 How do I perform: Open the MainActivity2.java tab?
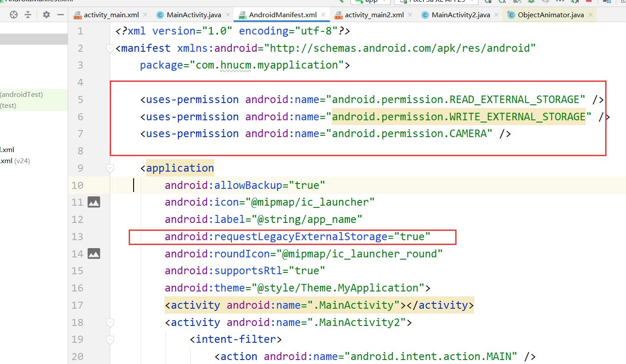coord(461,15)
